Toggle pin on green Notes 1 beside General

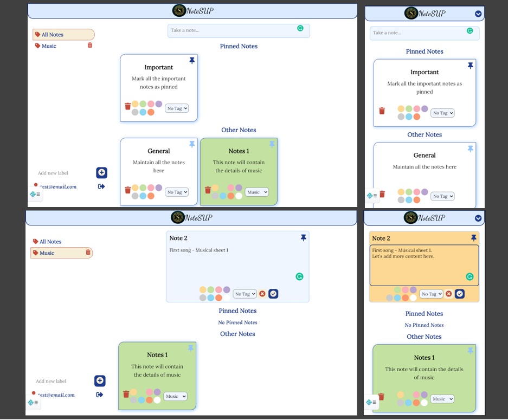[272, 144]
